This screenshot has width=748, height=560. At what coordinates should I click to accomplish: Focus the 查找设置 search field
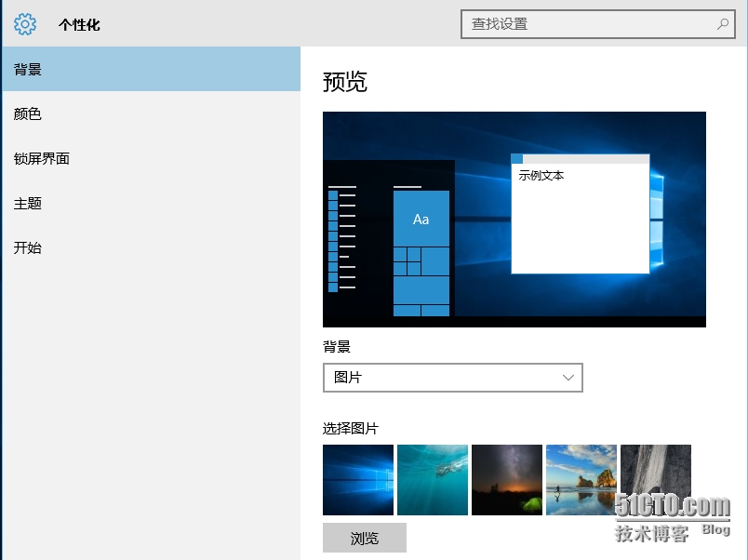click(x=597, y=24)
